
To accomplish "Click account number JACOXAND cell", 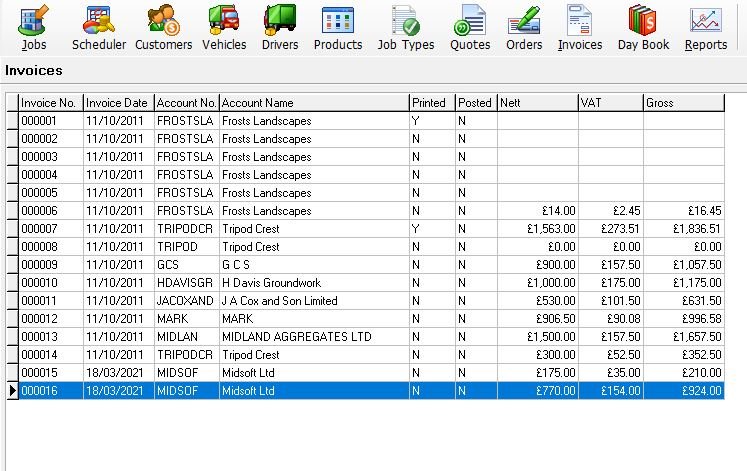I will click(187, 301).
